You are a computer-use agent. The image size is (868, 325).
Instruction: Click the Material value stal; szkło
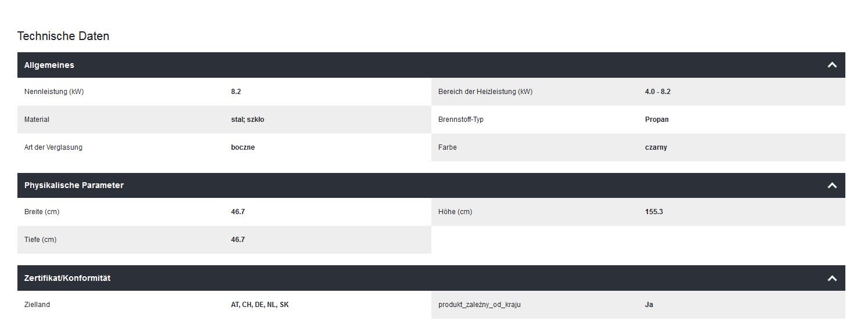coord(247,120)
